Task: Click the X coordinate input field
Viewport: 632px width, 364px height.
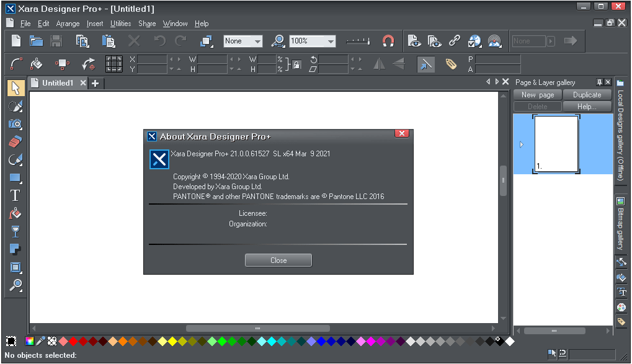Action: coord(152,60)
